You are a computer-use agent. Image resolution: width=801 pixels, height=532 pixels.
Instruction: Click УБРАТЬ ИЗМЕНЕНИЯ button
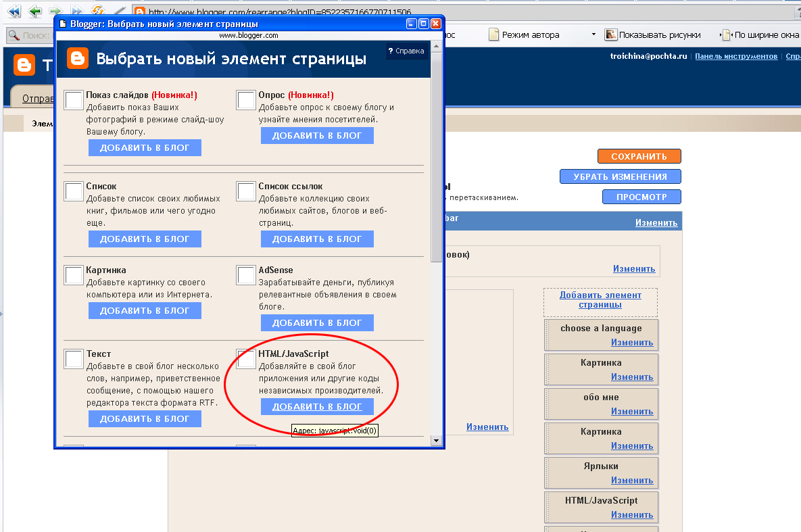620,177
